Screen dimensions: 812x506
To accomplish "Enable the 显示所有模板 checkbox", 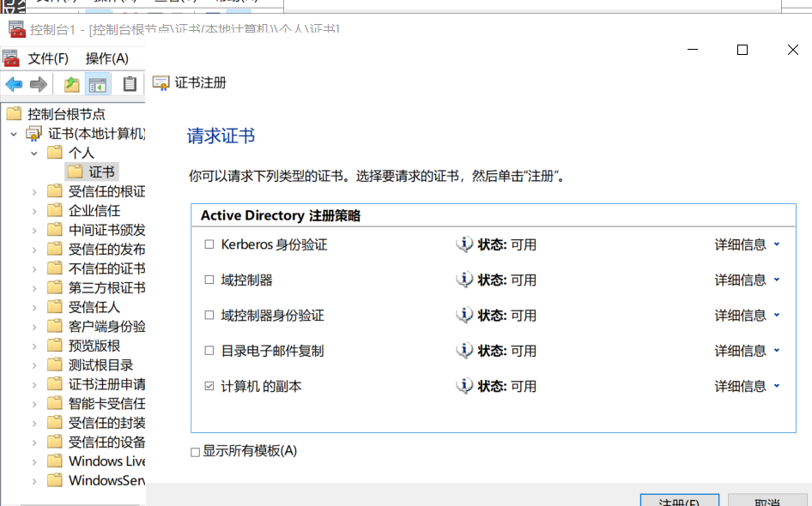I will (196, 452).
